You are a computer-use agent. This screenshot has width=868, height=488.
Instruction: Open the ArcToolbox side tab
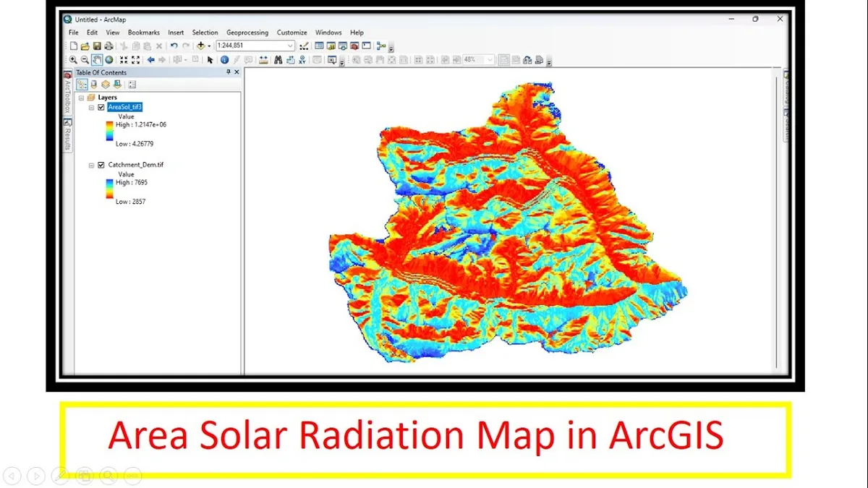click(x=68, y=93)
